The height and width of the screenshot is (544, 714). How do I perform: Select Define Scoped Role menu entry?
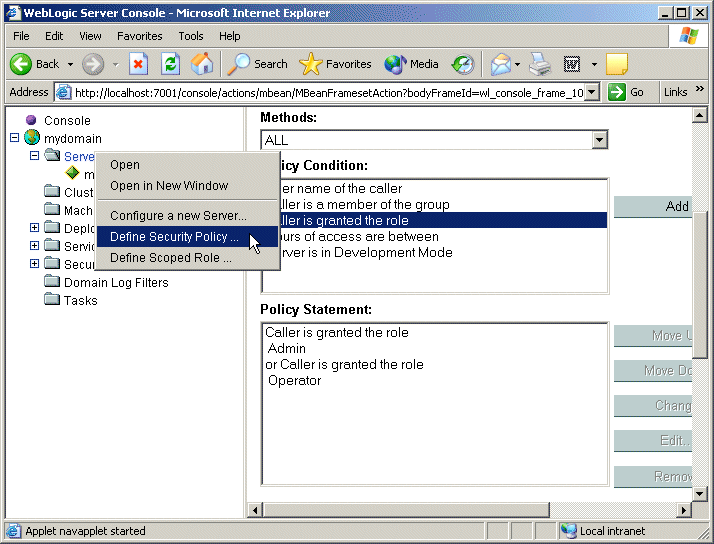pyautogui.click(x=188, y=258)
